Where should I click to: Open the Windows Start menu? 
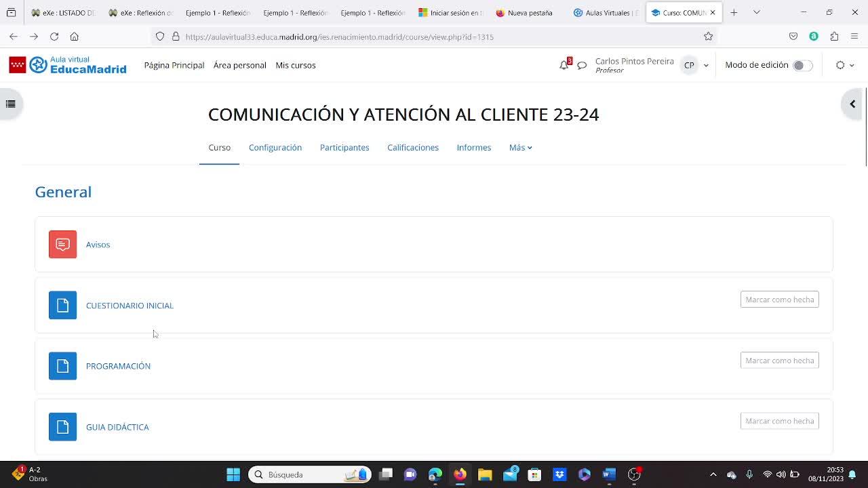click(x=233, y=474)
